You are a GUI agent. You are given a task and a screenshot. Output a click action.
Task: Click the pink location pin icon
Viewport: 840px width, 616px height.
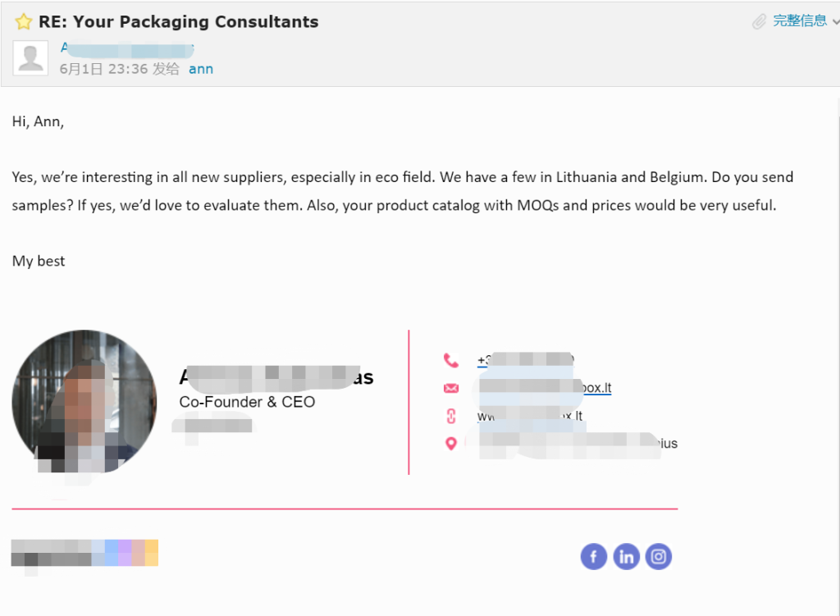coord(451,444)
